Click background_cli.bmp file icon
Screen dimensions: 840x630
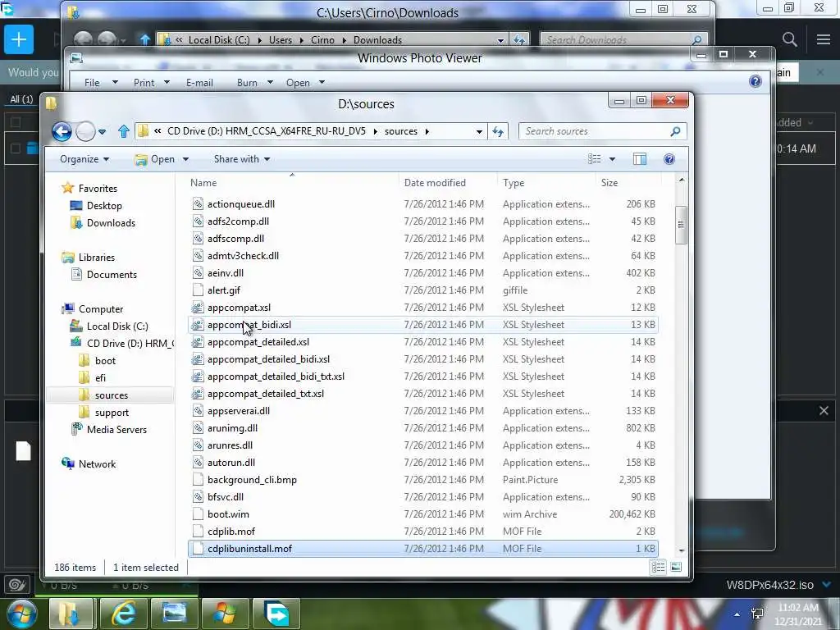tap(198, 479)
